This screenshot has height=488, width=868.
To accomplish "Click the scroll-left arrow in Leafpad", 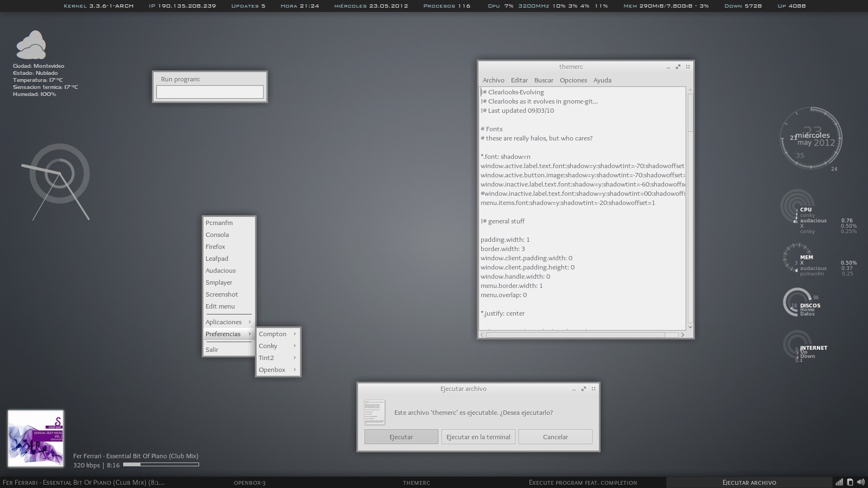I will pyautogui.click(x=482, y=335).
